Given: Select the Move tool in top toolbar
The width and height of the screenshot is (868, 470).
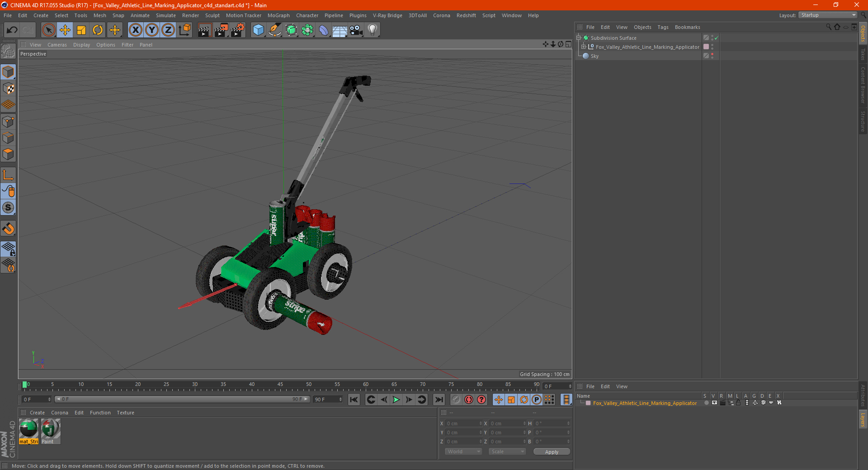Looking at the screenshot, I should pos(65,30).
